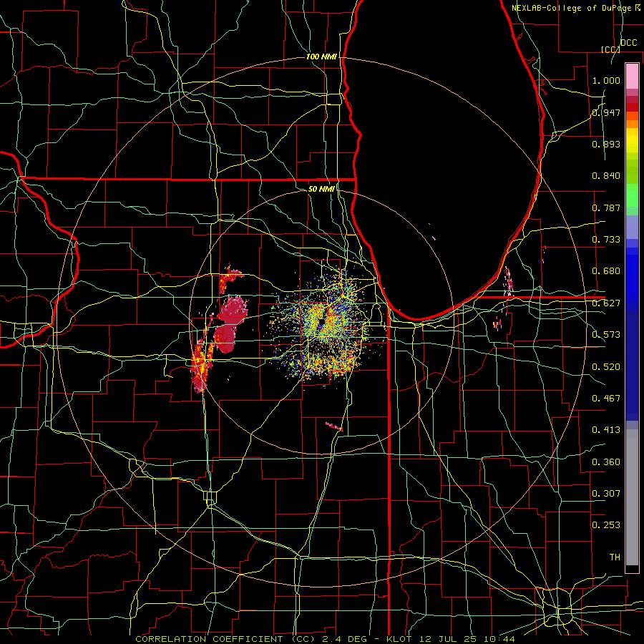644x644 pixels.
Task: Pick the gray swatch near 0.307
Action: pyautogui.click(x=632, y=497)
